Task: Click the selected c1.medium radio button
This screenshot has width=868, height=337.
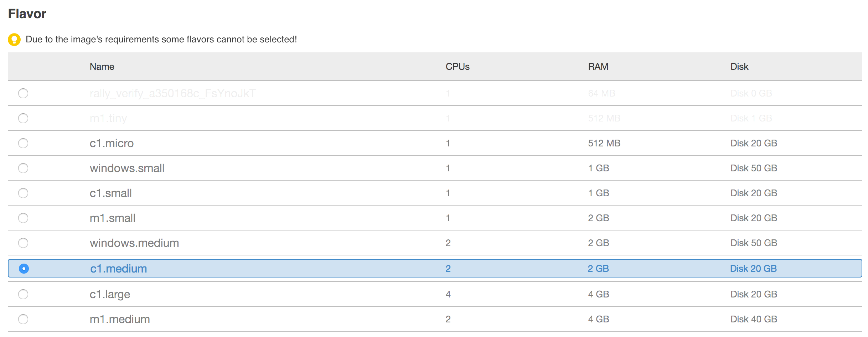Action: click(24, 269)
